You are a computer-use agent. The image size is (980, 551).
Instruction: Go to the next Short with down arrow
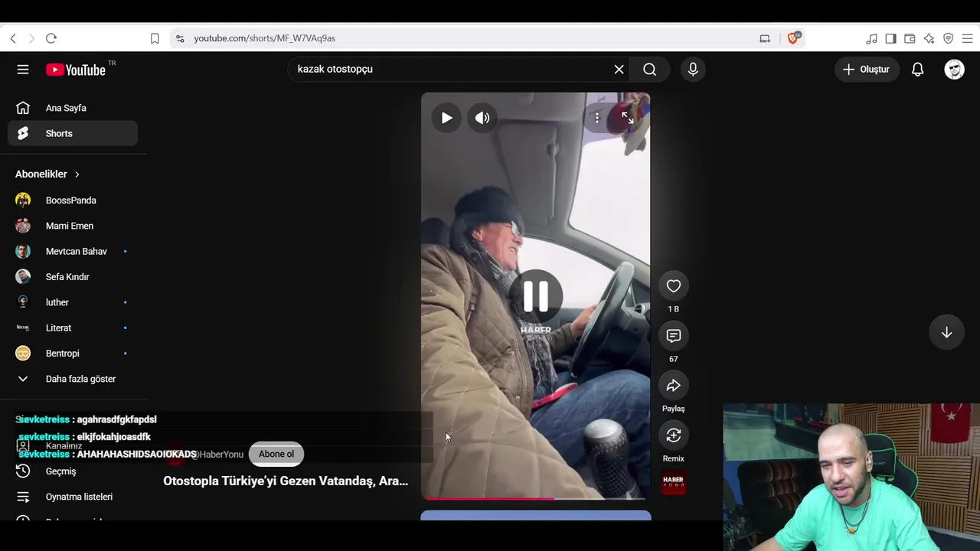coord(946,332)
